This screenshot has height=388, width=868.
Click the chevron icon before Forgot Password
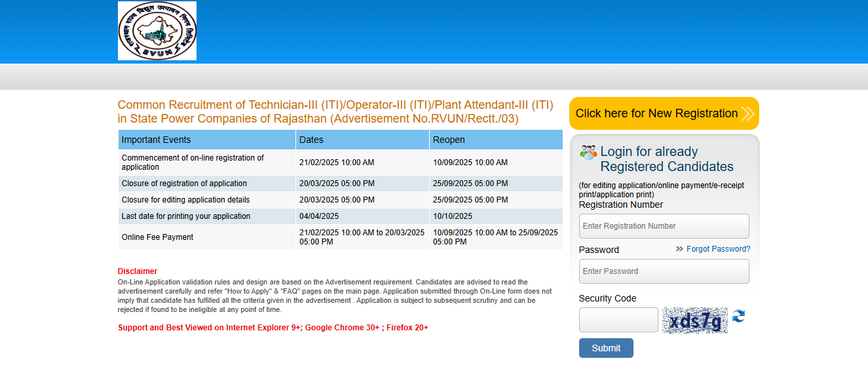tap(679, 249)
